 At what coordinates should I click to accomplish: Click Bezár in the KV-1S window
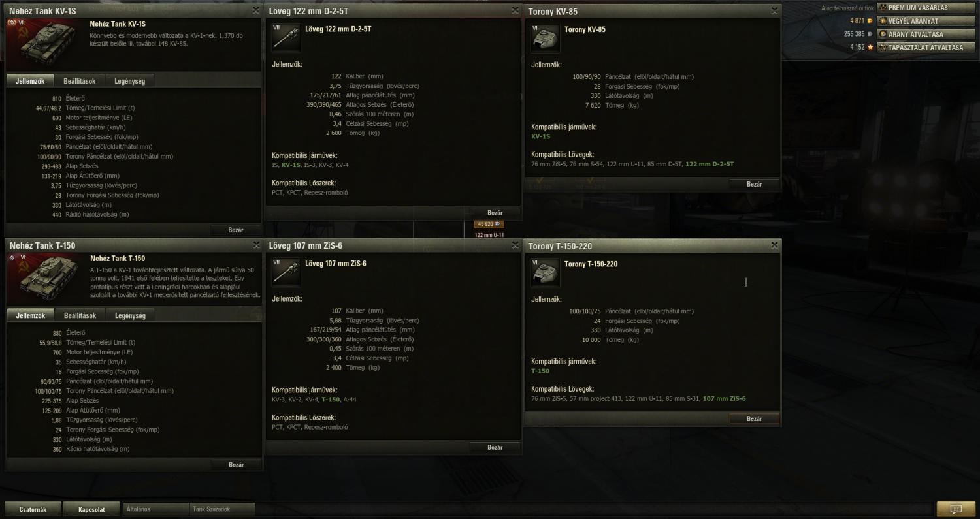(236, 230)
